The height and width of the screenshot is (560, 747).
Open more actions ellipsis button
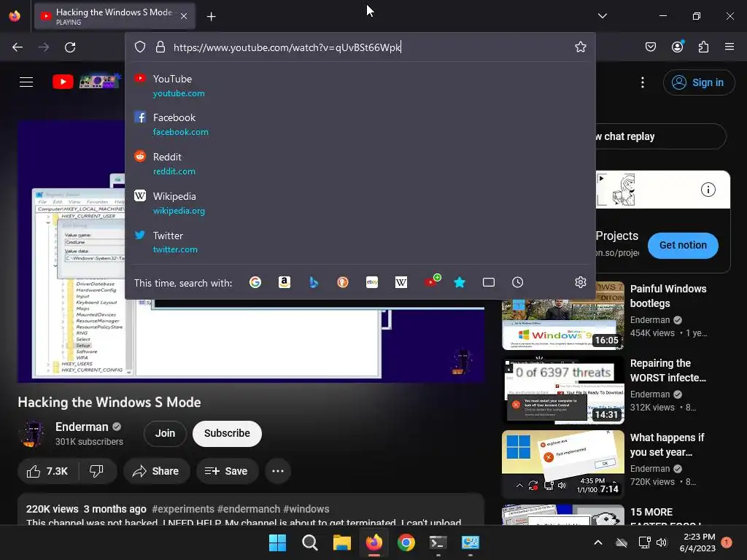278,472
